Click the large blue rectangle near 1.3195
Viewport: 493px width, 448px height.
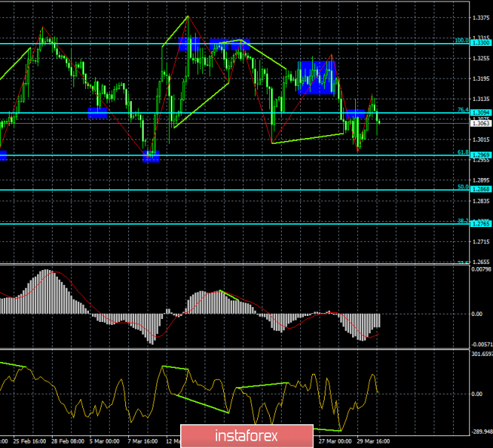(317, 77)
